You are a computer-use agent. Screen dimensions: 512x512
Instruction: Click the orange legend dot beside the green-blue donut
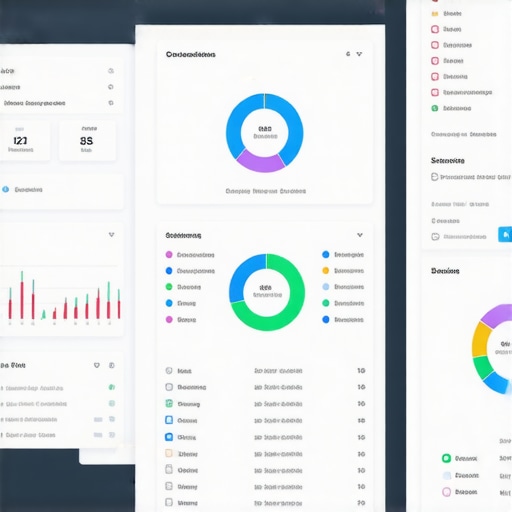point(326,271)
